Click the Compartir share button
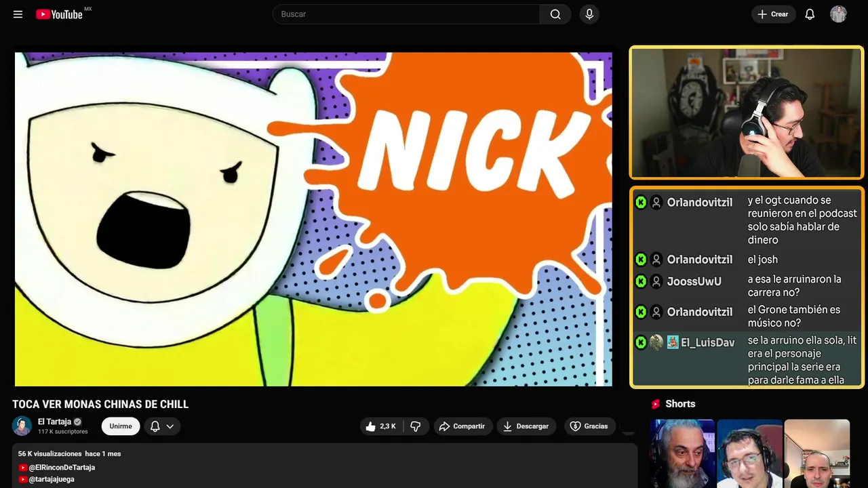Image resolution: width=868 pixels, height=488 pixels. [x=462, y=426]
